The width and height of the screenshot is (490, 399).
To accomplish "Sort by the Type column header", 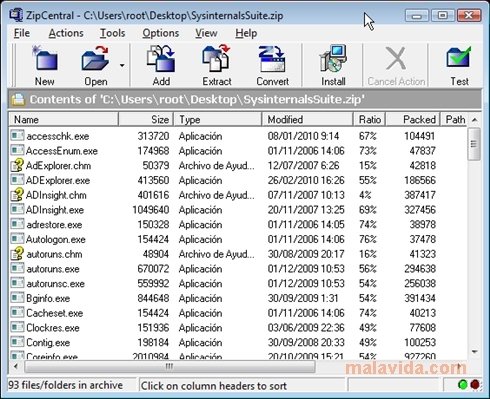I will tap(217, 119).
